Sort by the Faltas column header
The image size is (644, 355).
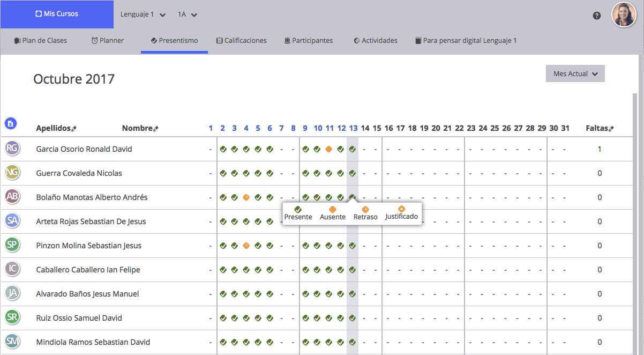(x=600, y=128)
